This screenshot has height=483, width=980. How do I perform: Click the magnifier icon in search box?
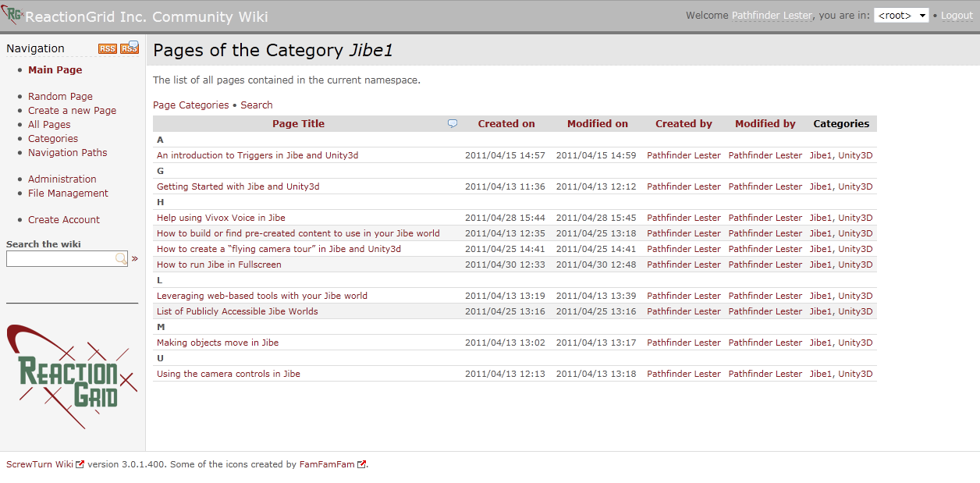[x=121, y=258]
